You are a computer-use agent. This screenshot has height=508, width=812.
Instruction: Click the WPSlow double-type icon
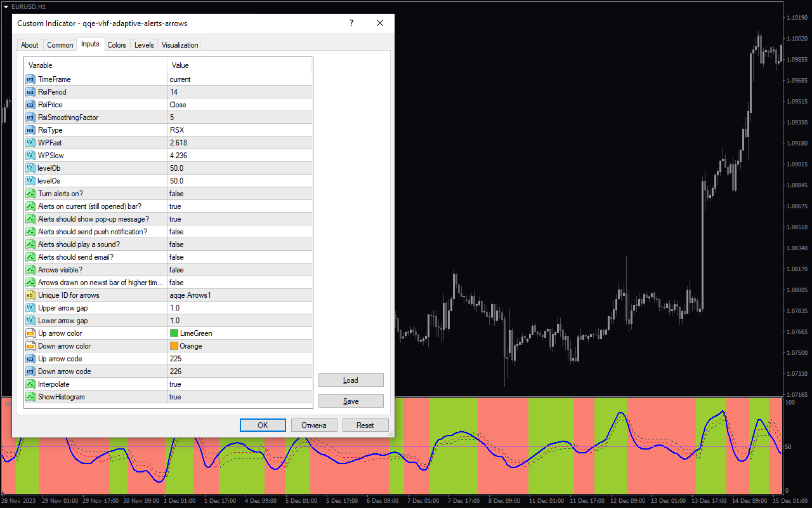coord(30,156)
